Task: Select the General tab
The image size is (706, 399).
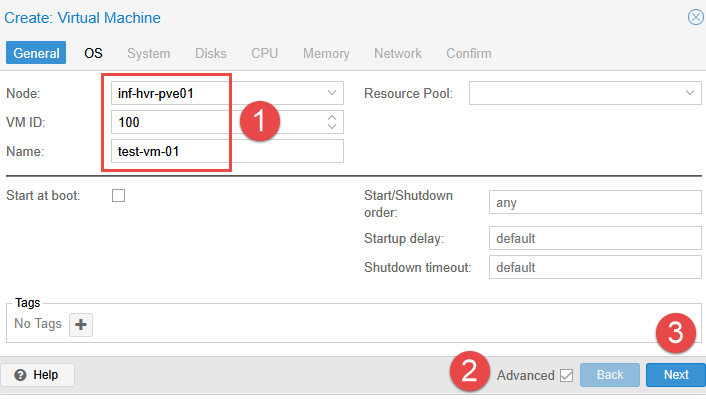Action: [36, 53]
